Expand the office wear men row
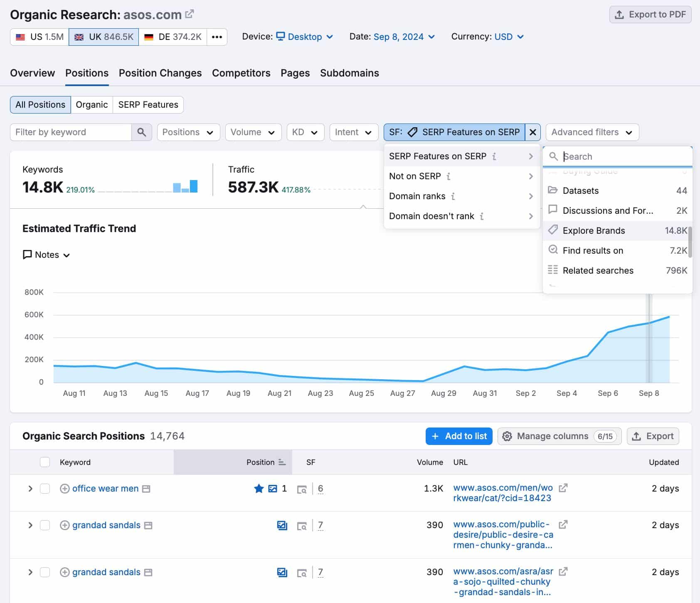This screenshot has width=700, height=603. pyautogui.click(x=30, y=489)
